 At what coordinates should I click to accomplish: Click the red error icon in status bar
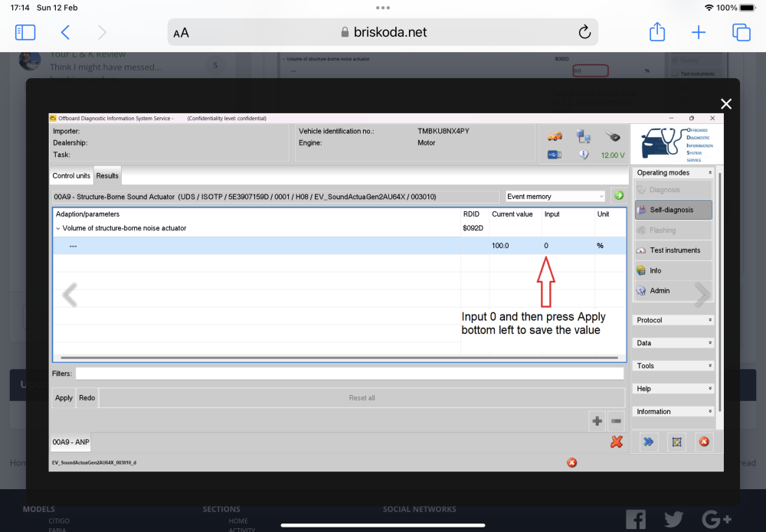[x=571, y=462]
